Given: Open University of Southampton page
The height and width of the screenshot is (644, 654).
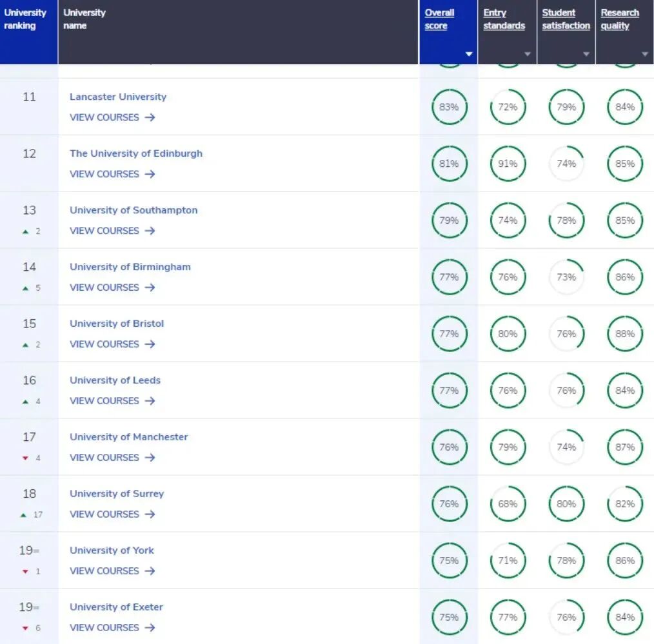Looking at the screenshot, I should pos(134,210).
